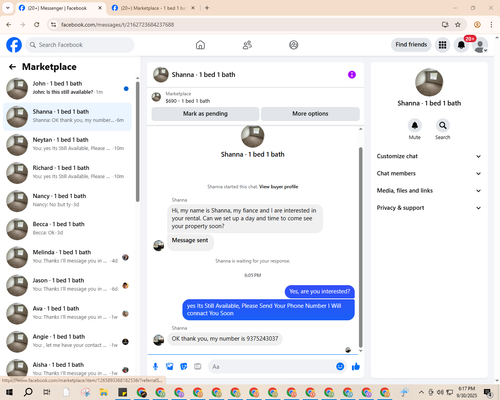The height and width of the screenshot is (400, 500).
Task: Click the Message sent bubble
Action: (x=190, y=241)
